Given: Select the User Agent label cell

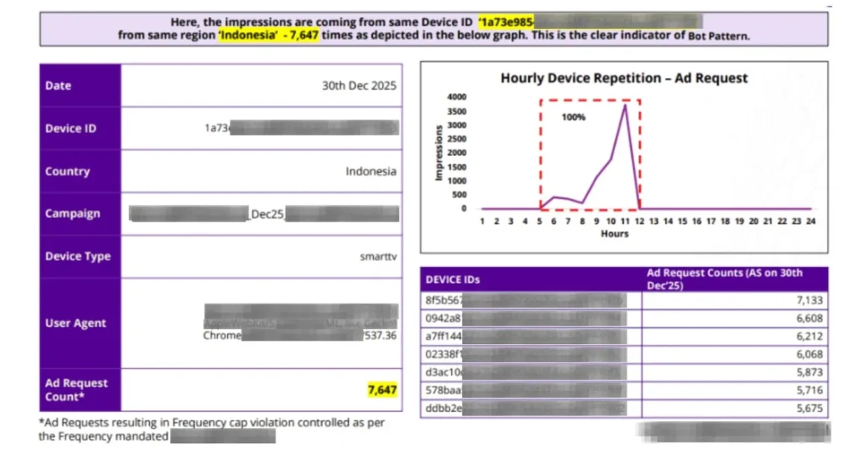Looking at the screenshot, I should tap(80, 323).
